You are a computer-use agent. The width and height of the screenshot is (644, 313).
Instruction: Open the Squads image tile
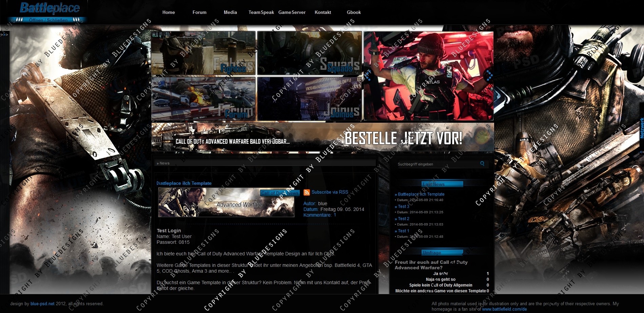[x=309, y=53]
